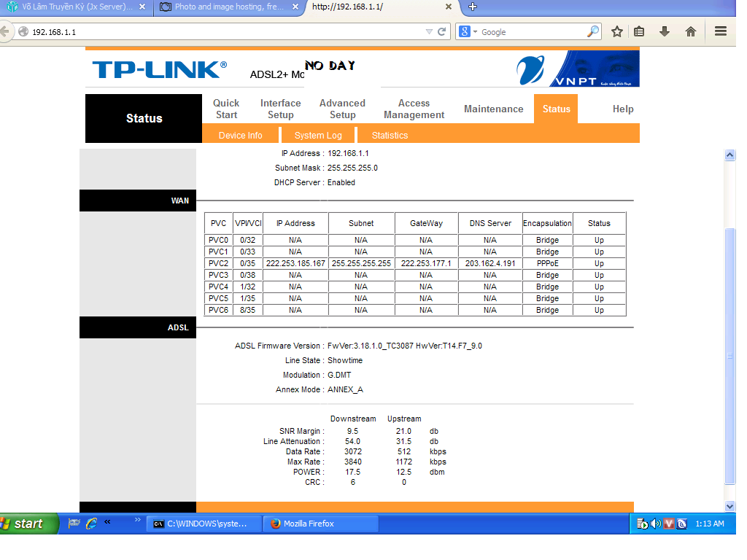This screenshot has height=560, width=747.
Task: Switch to the Võ Lâm Truyền Kỳ tab
Action: point(77,7)
